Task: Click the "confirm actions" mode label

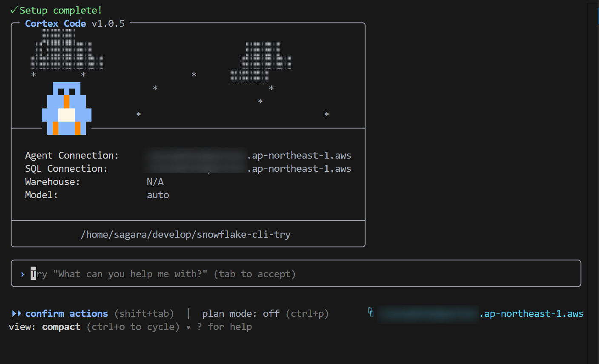Action: pyautogui.click(x=67, y=313)
